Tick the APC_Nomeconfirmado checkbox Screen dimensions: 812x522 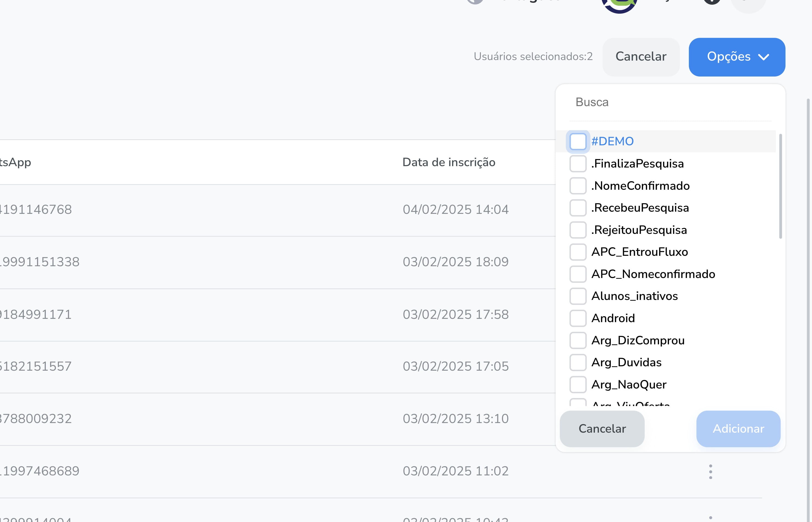(578, 274)
